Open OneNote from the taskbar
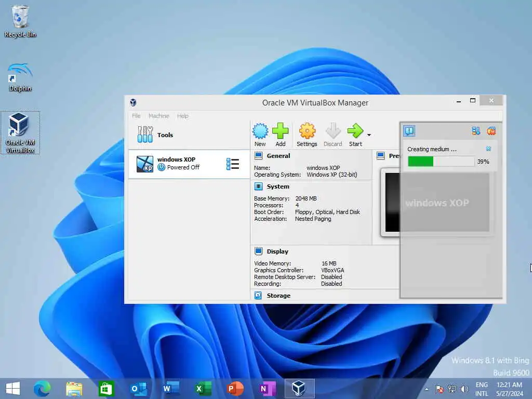 point(267,389)
